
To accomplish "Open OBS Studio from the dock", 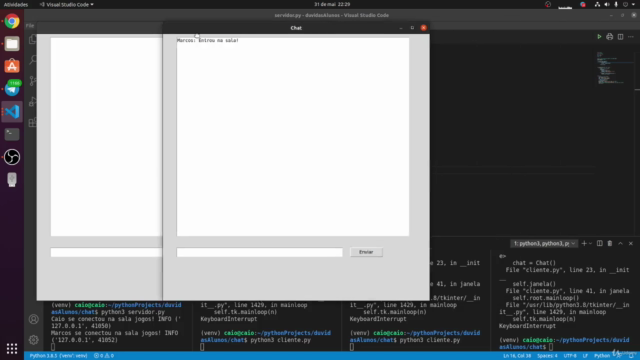I will click(x=12, y=157).
